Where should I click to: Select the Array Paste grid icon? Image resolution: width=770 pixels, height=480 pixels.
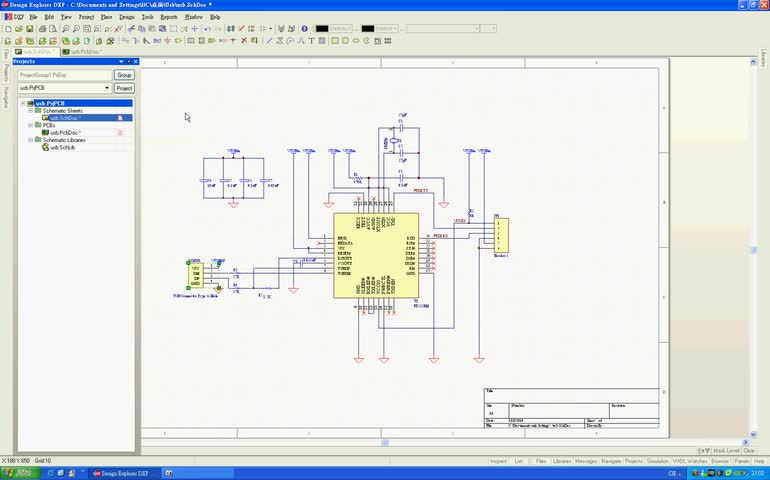388,41
